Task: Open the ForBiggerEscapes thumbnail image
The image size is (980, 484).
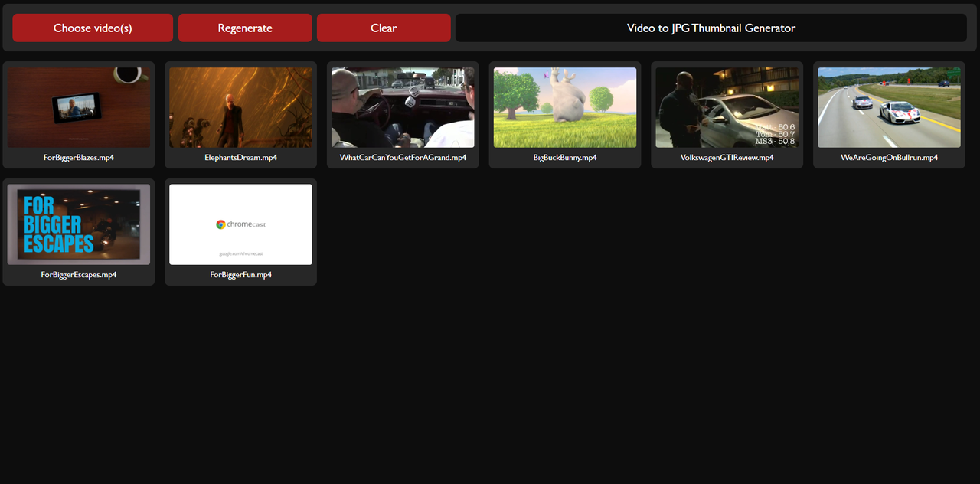Action: pyautogui.click(x=79, y=224)
